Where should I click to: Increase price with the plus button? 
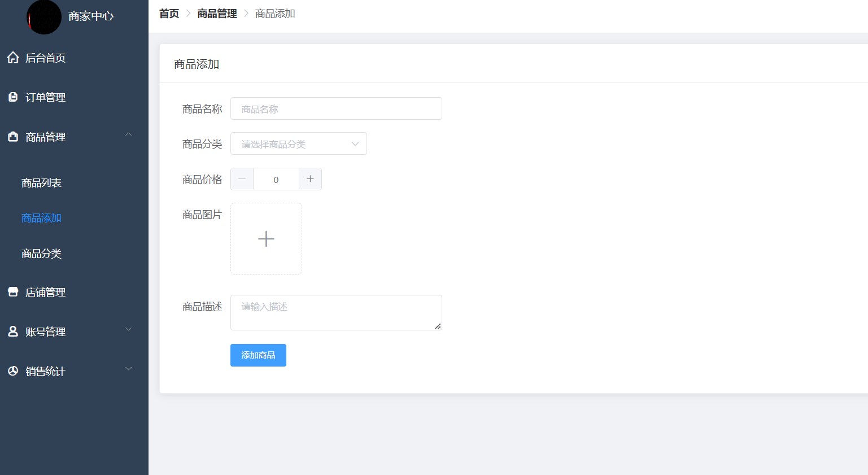(310, 179)
